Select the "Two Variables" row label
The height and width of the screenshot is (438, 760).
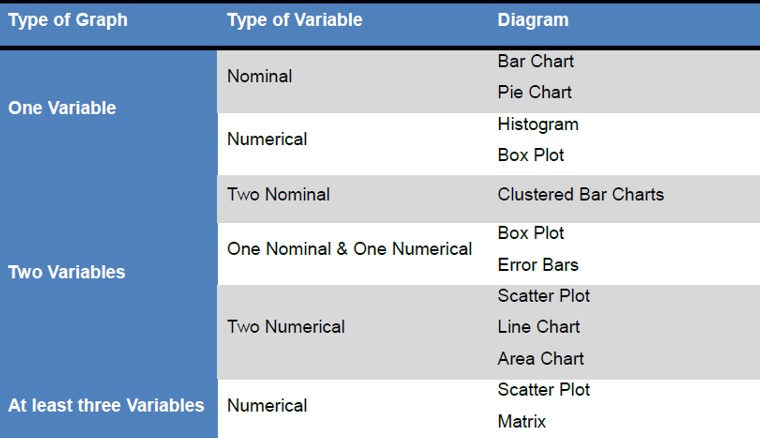coord(67,272)
